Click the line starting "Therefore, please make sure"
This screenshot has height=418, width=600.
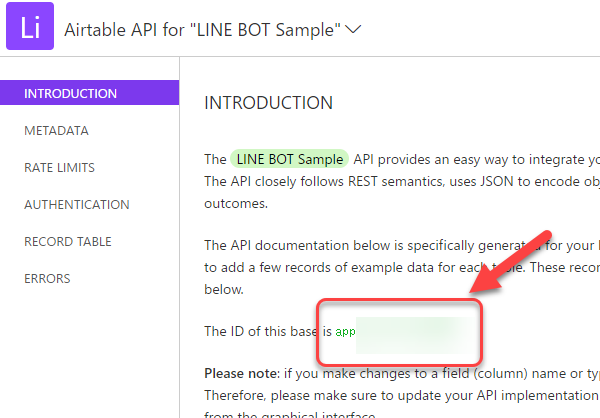click(400, 392)
